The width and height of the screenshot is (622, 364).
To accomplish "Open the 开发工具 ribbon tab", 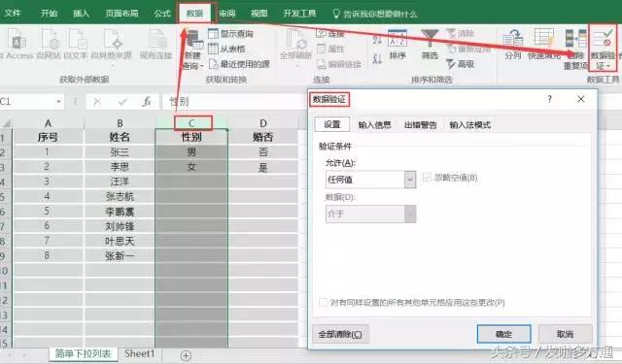I will pos(299,13).
